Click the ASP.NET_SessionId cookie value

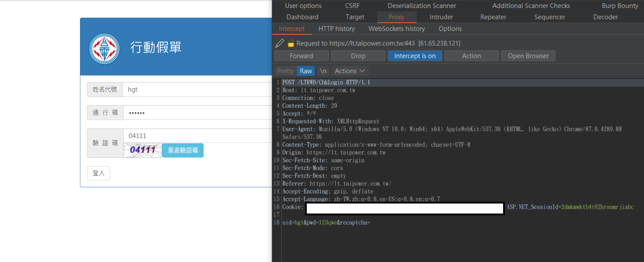click(x=597, y=207)
